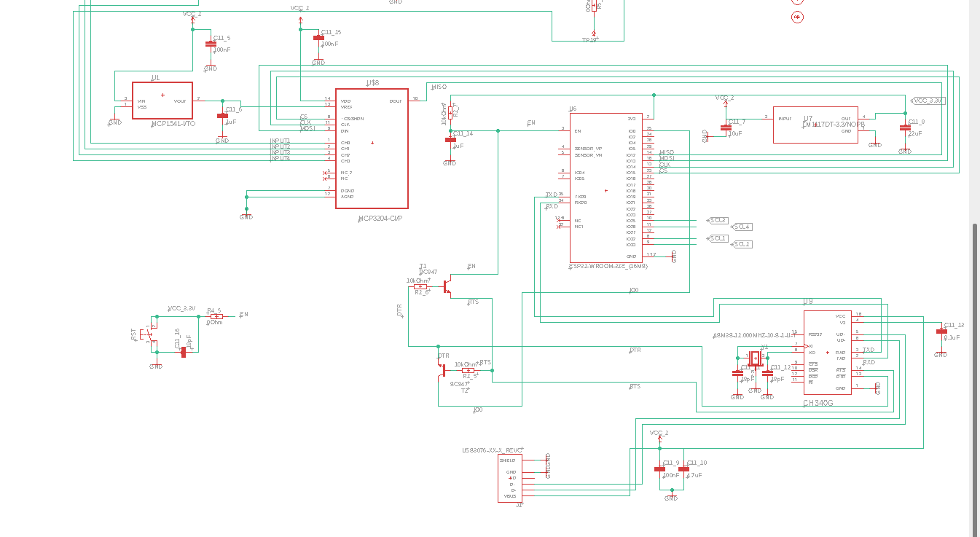Select capacitor C11_7 10uF symbol
The width and height of the screenshot is (980, 537).
coord(725,128)
